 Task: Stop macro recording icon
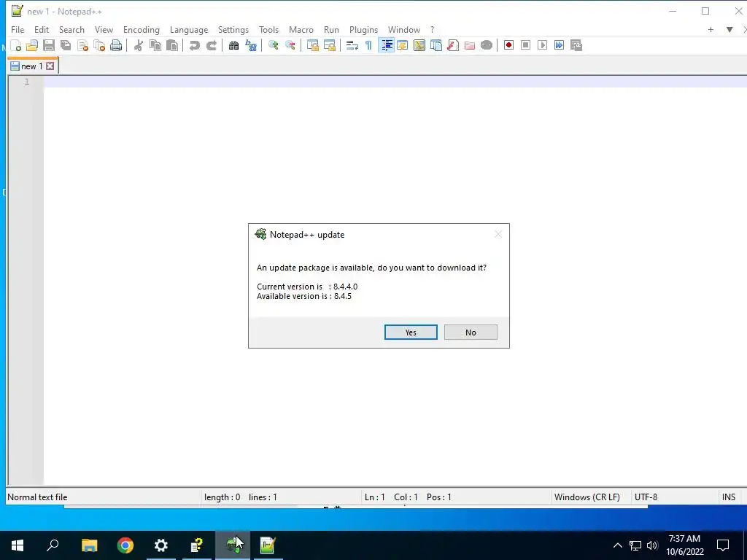tap(525, 46)
